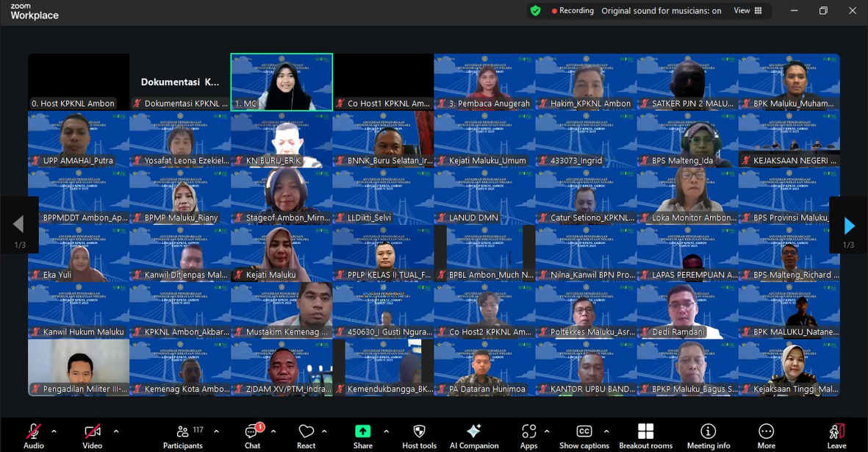Expand audio options arrow next to Audio
This screenshot has height=452, width=868.
coord(54,431)
